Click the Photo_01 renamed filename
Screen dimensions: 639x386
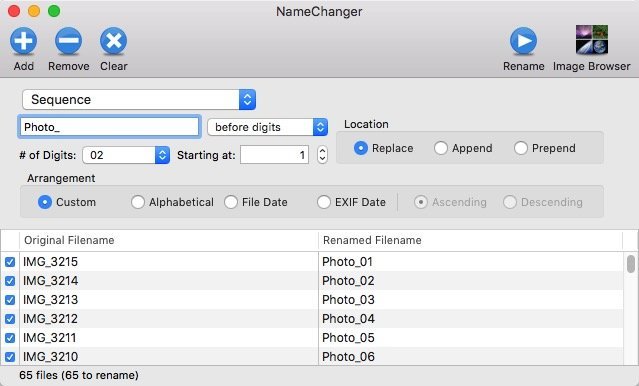pyautogui.click(x=347, y=262)
